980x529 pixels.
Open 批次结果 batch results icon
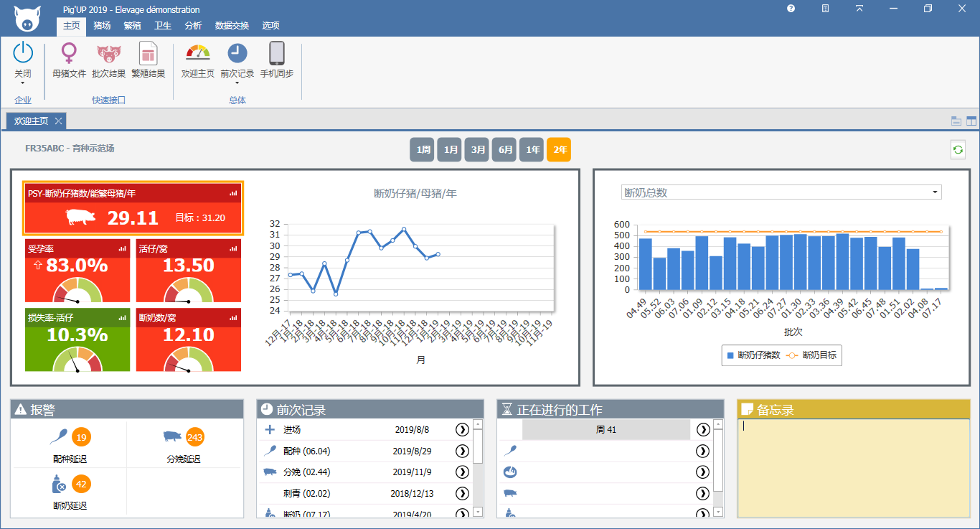tap(109, 54)
